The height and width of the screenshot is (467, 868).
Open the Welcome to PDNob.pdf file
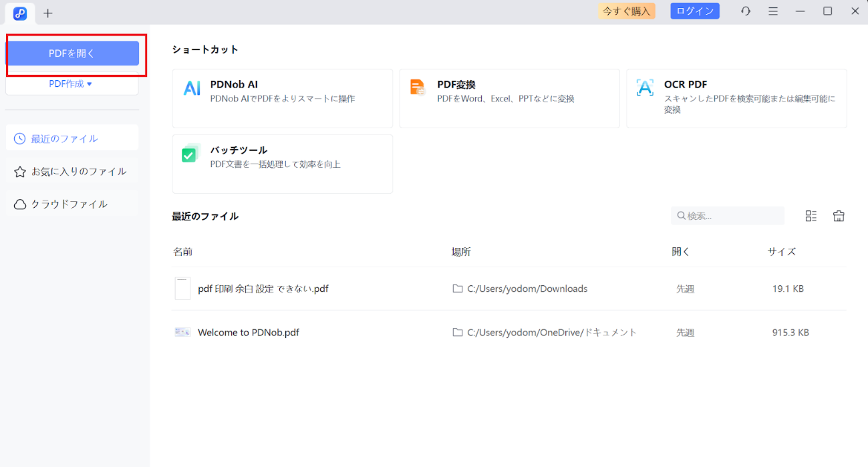[x=247, y=332]
